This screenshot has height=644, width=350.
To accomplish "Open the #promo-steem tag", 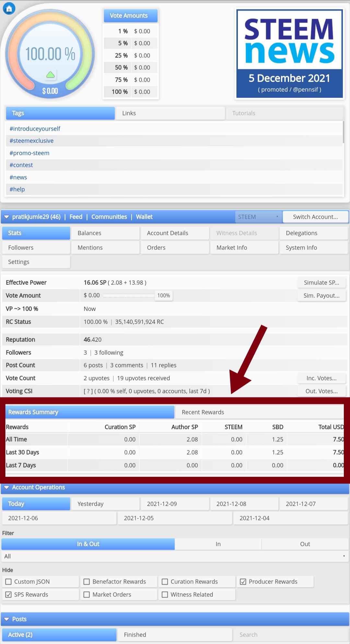I will click(29, 153).
